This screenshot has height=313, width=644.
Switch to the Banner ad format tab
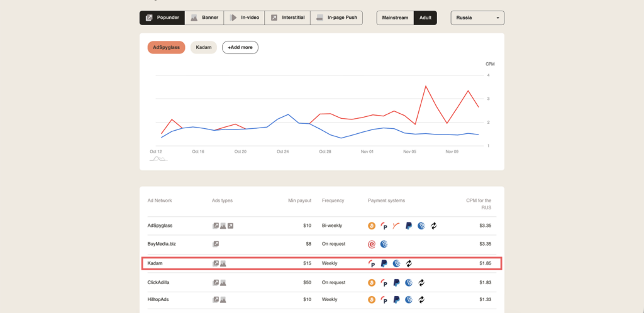[x=204, y=18]
